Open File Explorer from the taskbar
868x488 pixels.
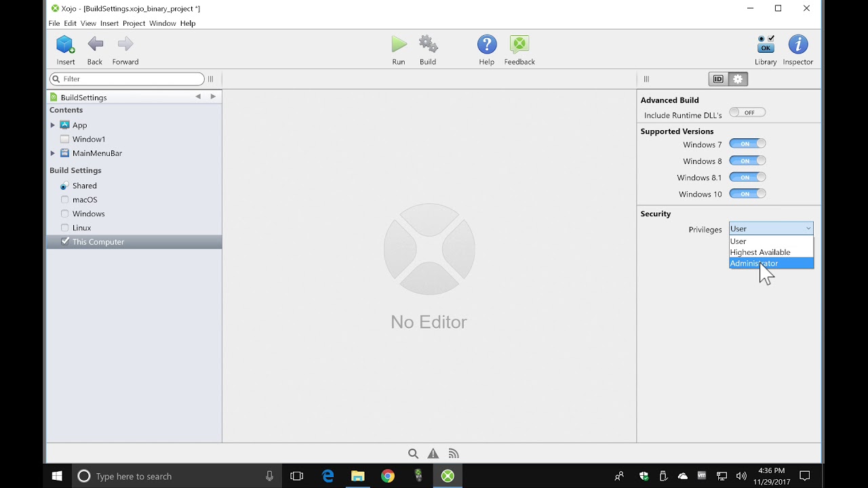(358, 476)
